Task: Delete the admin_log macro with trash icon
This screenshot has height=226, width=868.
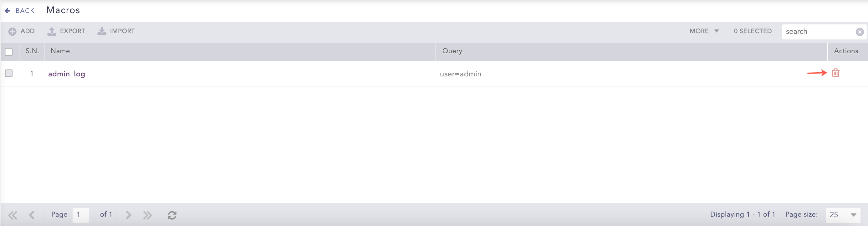Action: click(835, 73)
